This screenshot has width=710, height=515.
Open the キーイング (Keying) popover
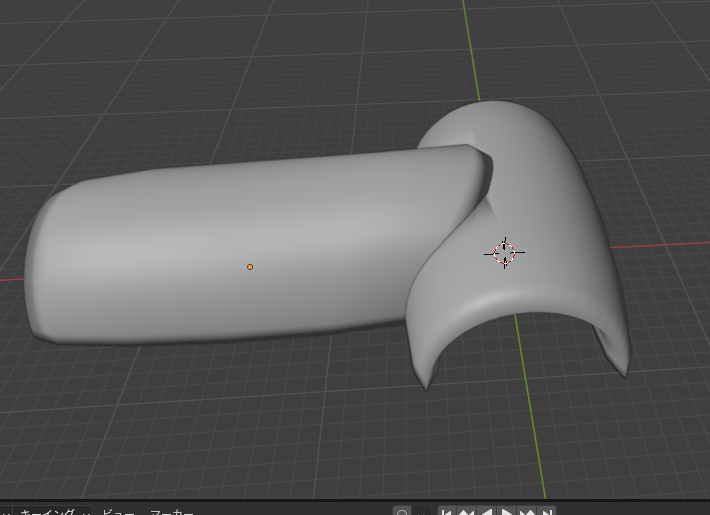[47, 511]
